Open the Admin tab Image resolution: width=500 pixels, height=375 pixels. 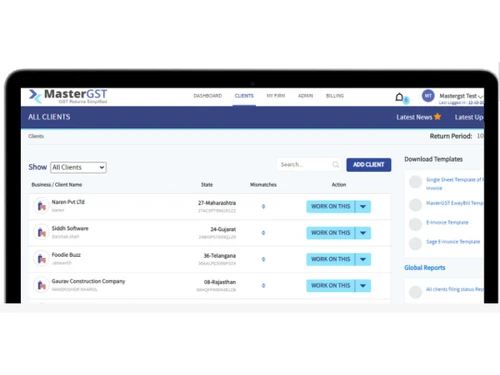[305, 96]
